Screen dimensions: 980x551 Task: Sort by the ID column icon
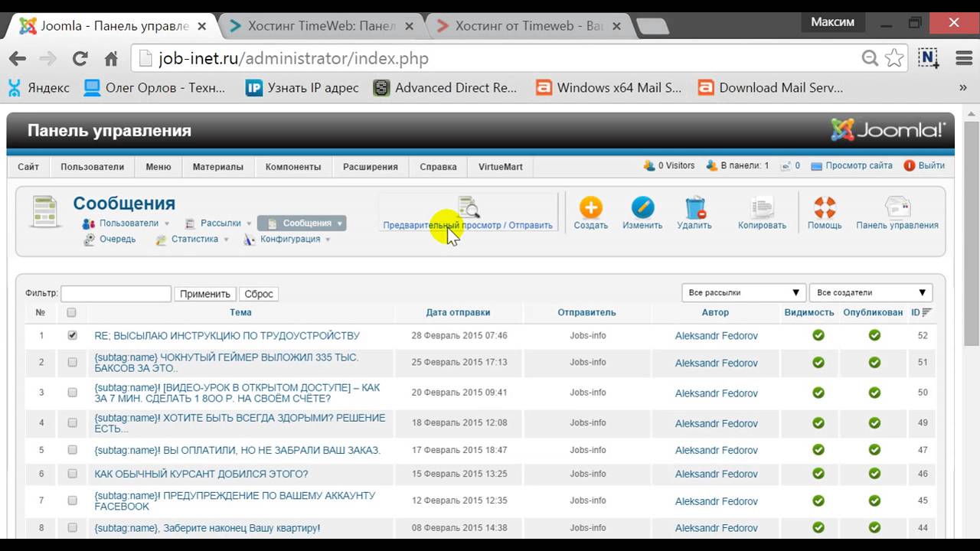click(927, 312)
